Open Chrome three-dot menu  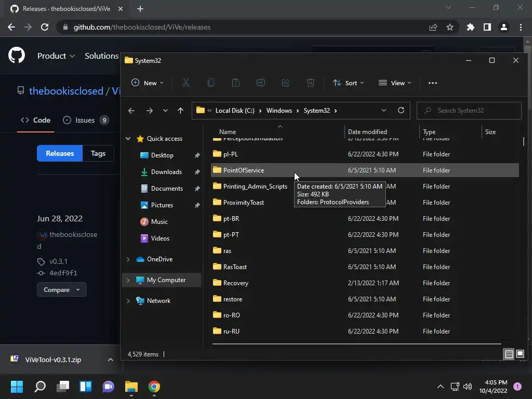point(521,27)
